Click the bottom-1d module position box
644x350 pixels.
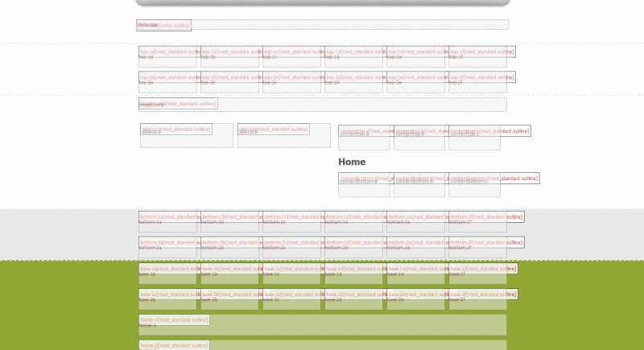pos(353,222)
